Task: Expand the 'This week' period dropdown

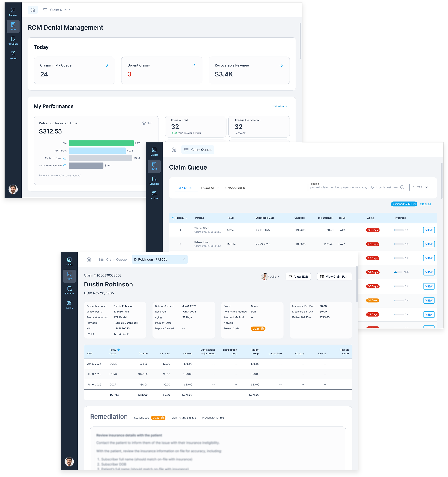Action: (280, 106)
